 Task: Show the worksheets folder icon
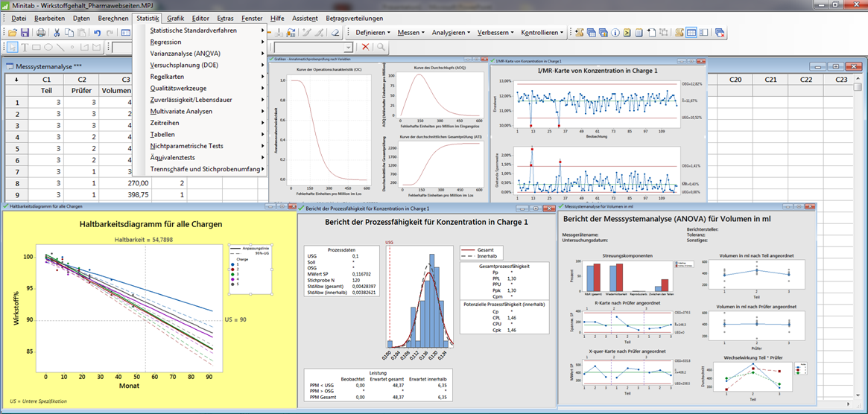click(x=592, y=32)
